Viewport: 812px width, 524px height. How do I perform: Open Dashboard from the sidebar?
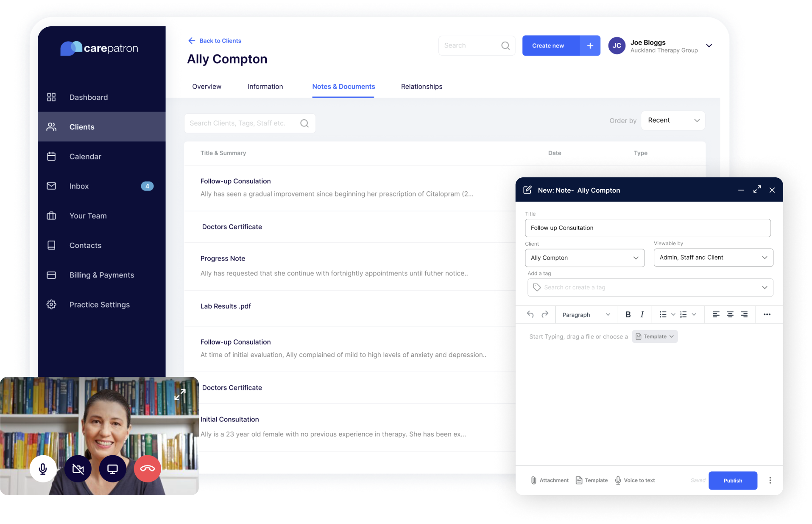click(x=101, y=97)
